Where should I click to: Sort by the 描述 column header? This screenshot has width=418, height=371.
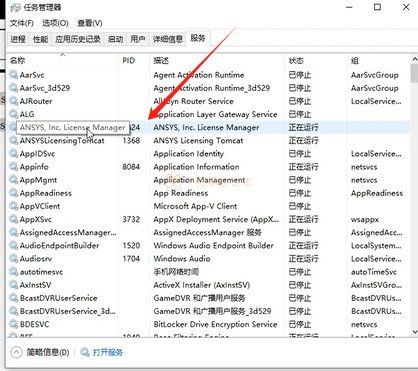click(217, 60)
